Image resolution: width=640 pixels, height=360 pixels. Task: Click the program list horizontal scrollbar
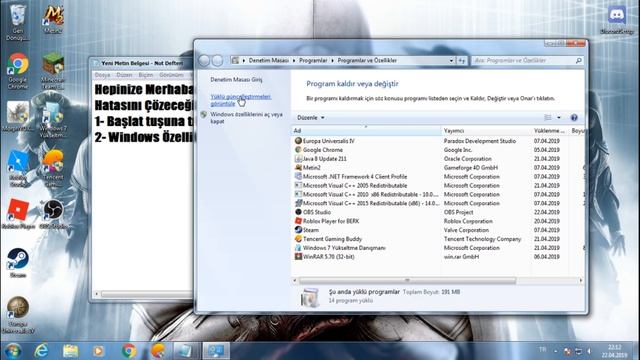coord(407,280)
